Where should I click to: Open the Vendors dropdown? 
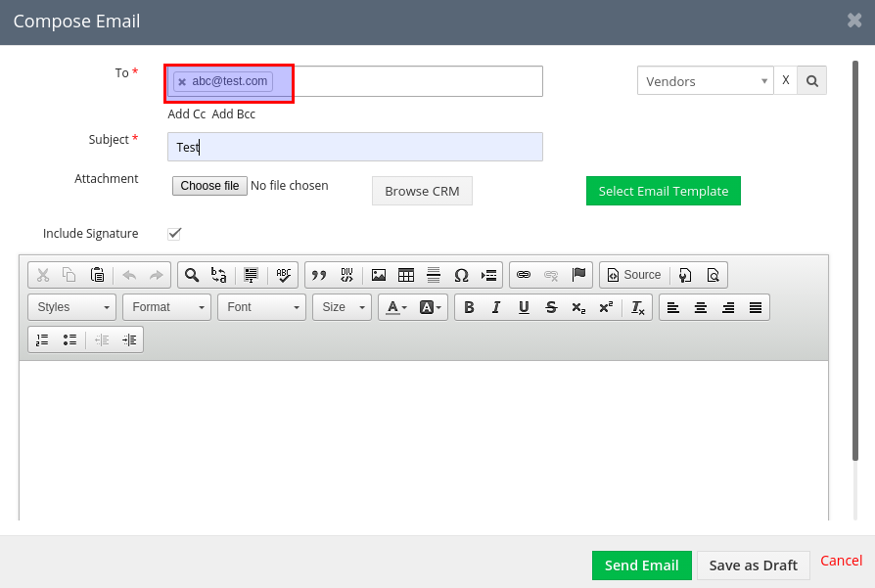[705, 80]
